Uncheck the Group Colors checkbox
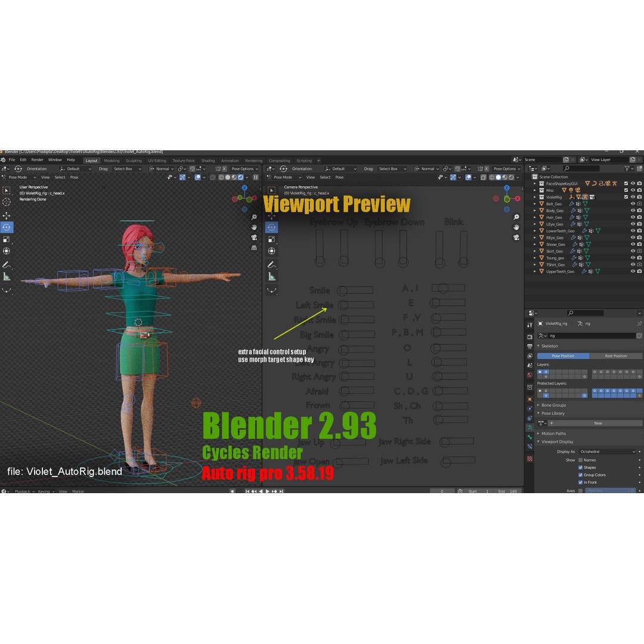Image resolution: width=644 pixels, height=644 pixels. click(x=580, y=475)
